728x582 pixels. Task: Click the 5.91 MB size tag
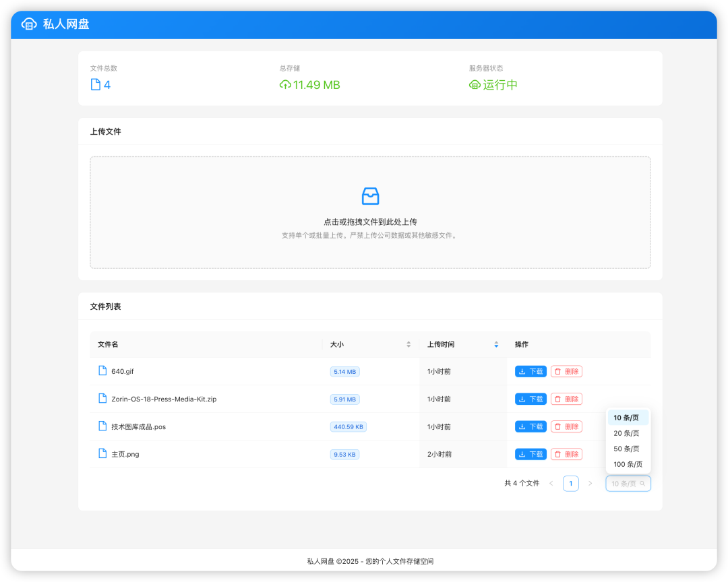(345, 399)
